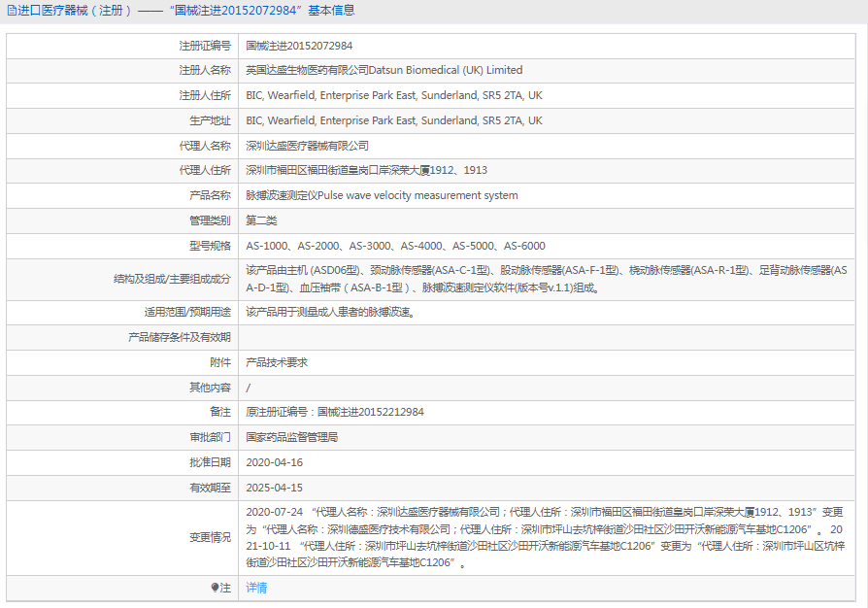Click the 结构及组成/主要组成成分 row label
Viewport: 868px width, 608px height.
[x=172, y=279]
